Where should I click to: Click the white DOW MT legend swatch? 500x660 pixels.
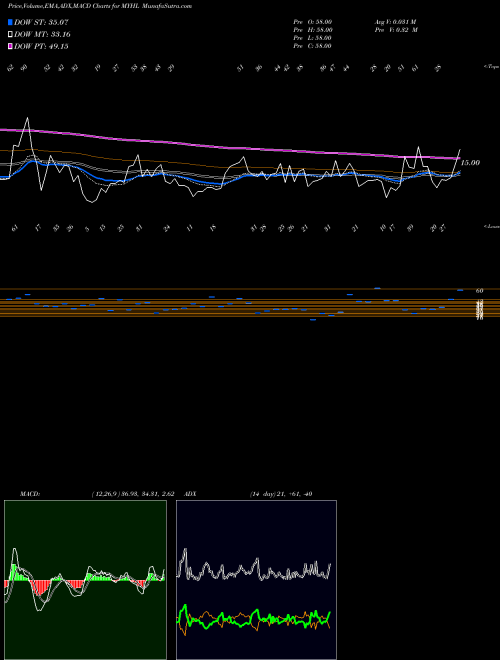click(x=10, y=35)
